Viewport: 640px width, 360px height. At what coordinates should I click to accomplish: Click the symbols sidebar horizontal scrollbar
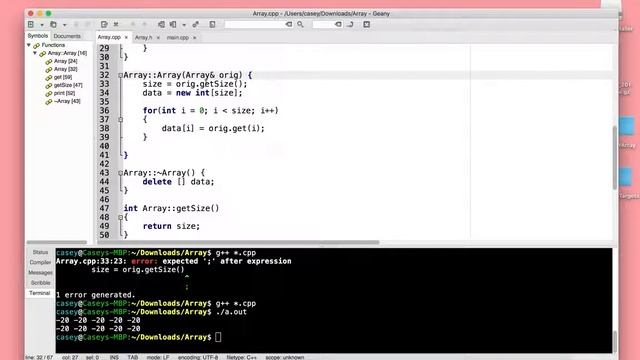coord(57,242)
